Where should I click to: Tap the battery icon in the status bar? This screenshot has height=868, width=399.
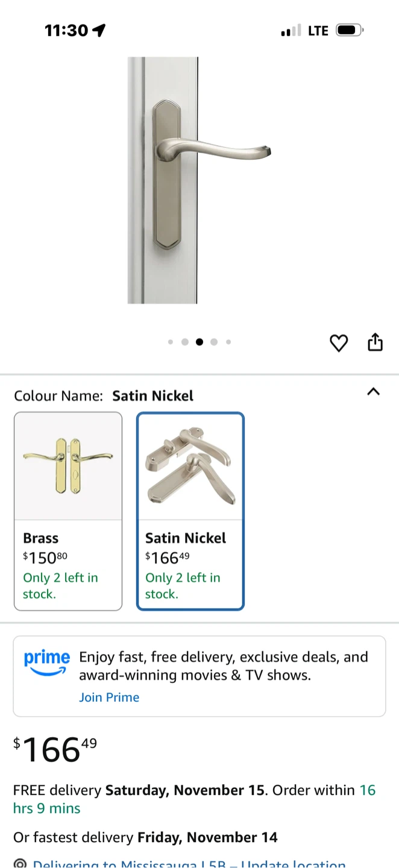(349, 30)
